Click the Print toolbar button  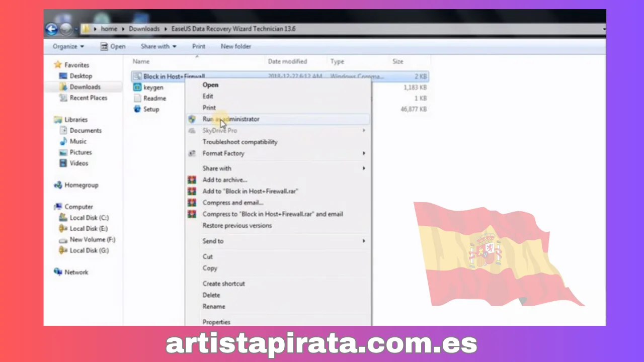coord(199,46)
